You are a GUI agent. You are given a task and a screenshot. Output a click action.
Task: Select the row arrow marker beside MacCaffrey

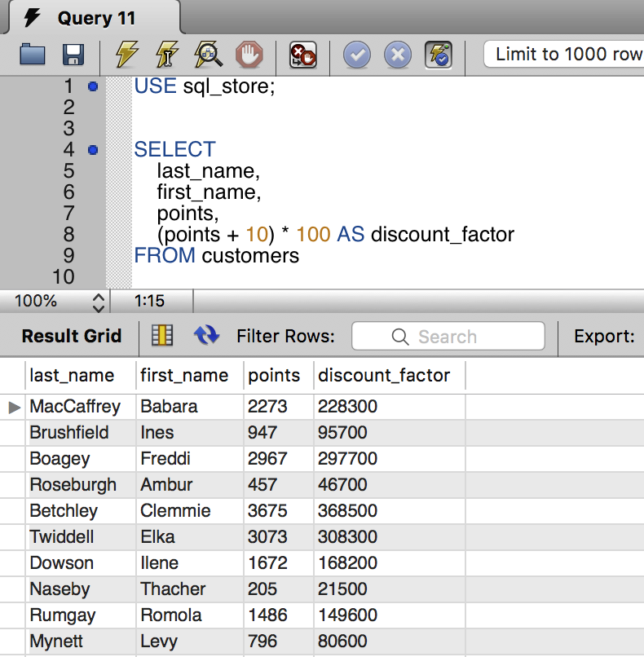(x=14, y=407)
